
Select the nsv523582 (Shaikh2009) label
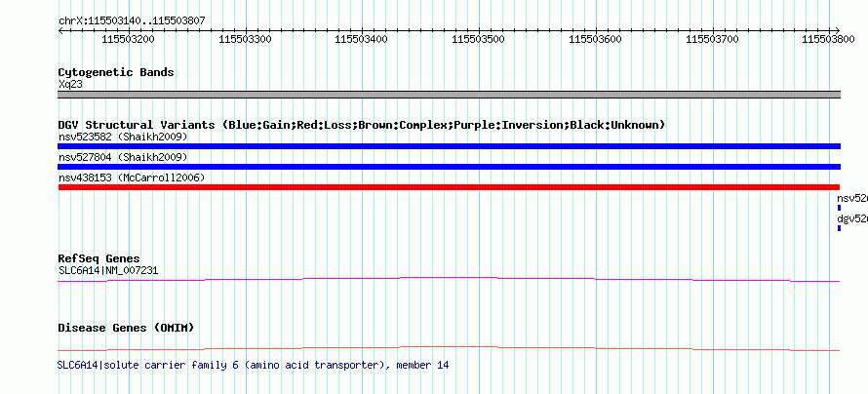123,137
